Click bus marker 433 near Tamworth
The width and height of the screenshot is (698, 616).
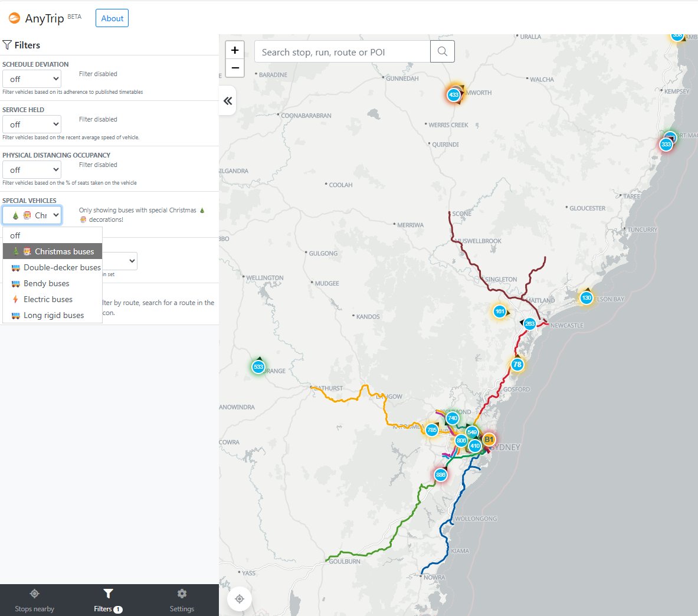(454, 94)
